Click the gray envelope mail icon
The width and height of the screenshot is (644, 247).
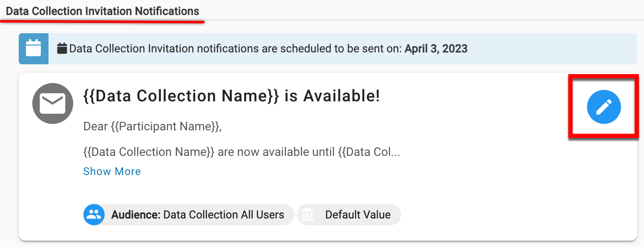point(52,103)
